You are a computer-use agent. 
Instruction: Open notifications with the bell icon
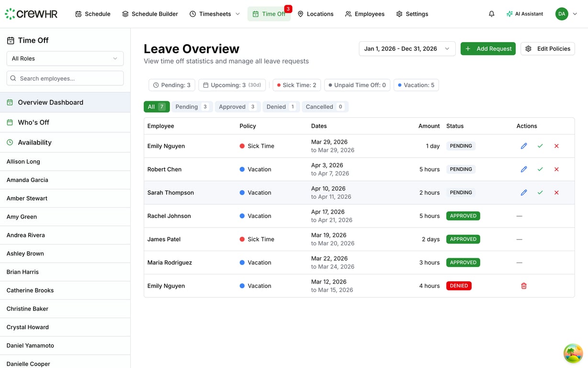(491, 13)
